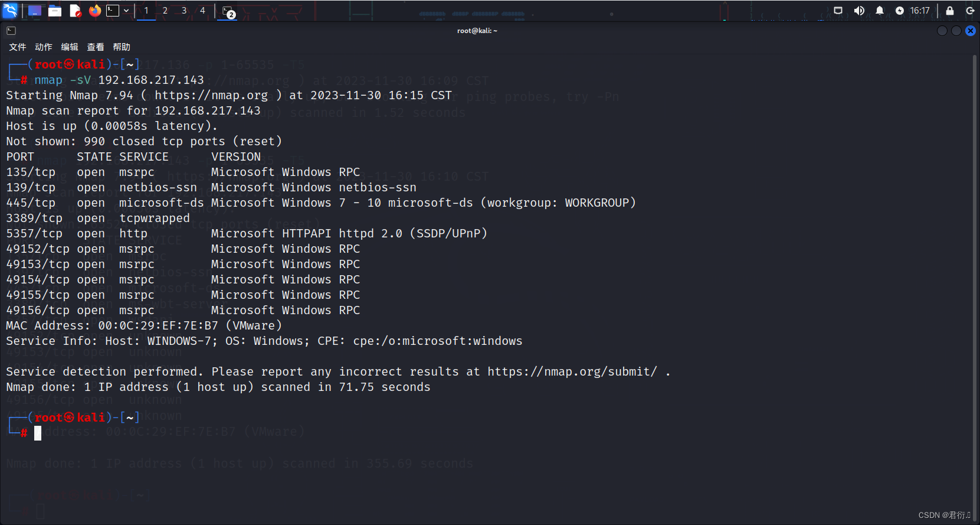Click the 'VERSION' column header
This screenshot has height=525, width=980.
[236, 156]
